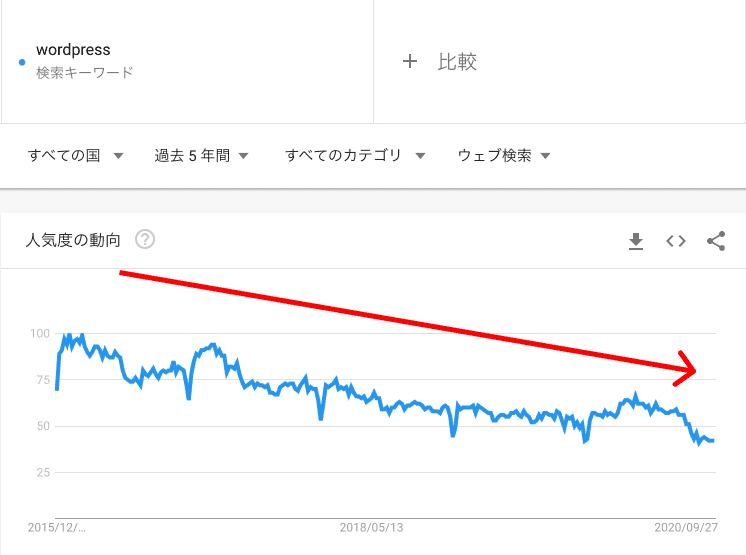Edit the wordpress search term

click(73, 50)
